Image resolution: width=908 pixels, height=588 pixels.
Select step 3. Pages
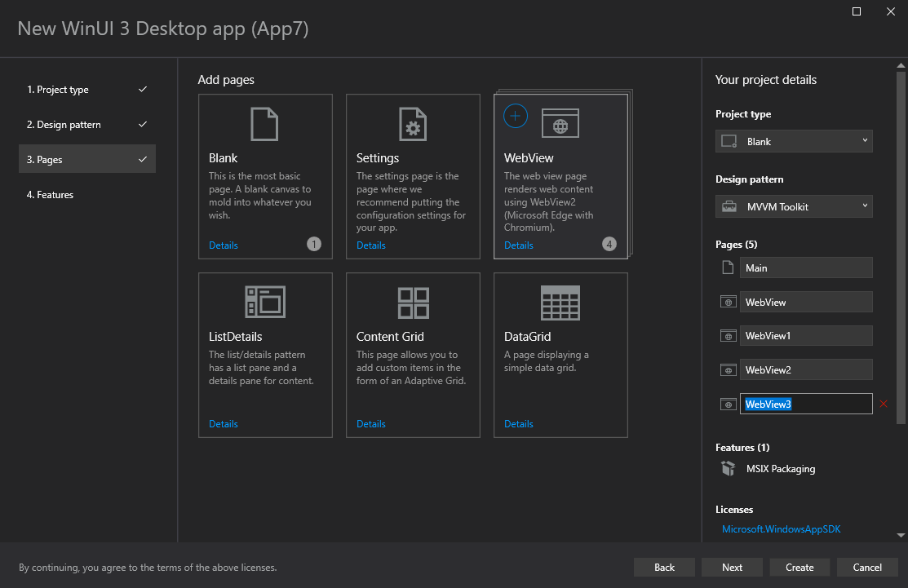[x=87, y=159]
